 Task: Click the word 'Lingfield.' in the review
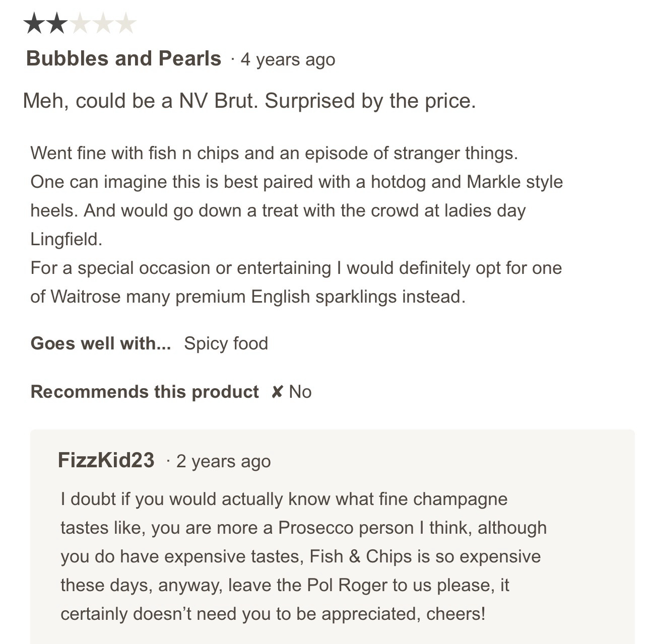pyautogui.click(x=66, y=239)
